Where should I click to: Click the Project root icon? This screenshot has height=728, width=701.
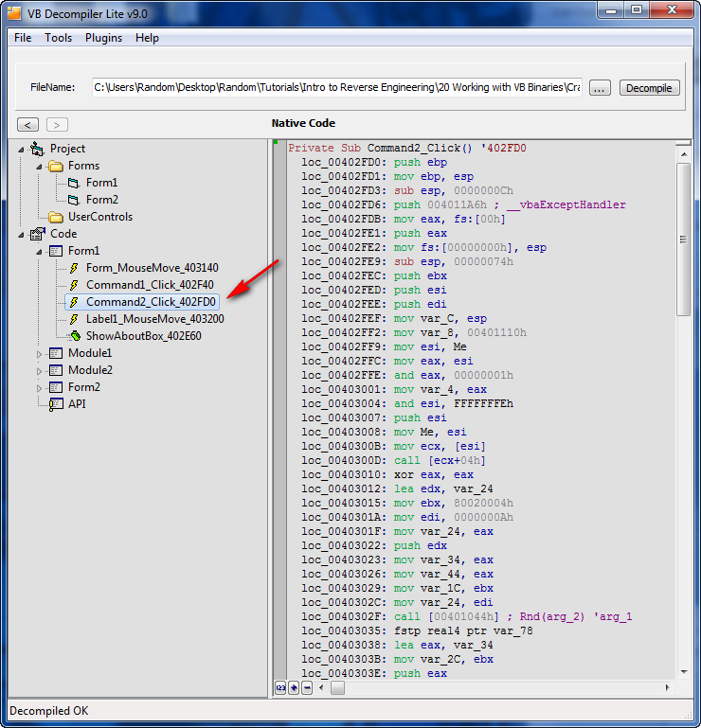pyautogui.click(x=37, y=149)
